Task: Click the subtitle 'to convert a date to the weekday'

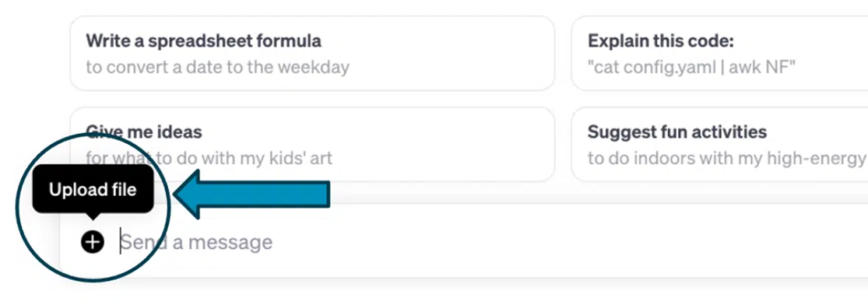Action: (x=218, y=67)
